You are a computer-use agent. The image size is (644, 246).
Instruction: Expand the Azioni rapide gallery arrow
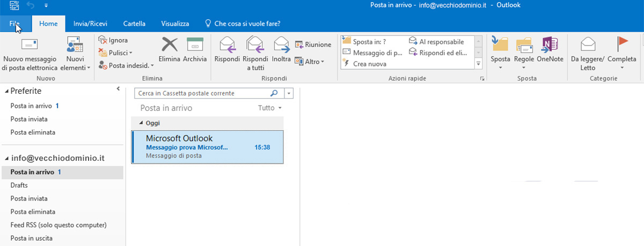coord(478,64)
